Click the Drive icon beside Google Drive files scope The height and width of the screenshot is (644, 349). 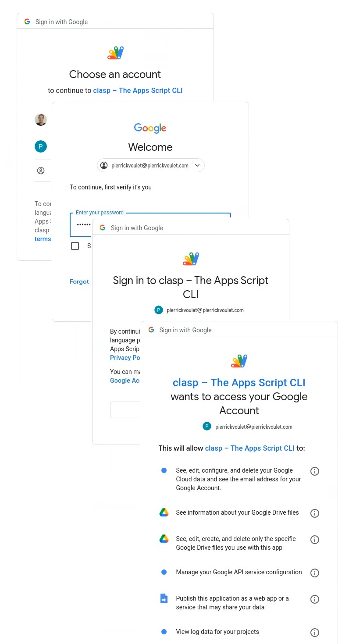click(x=164, y=513)
